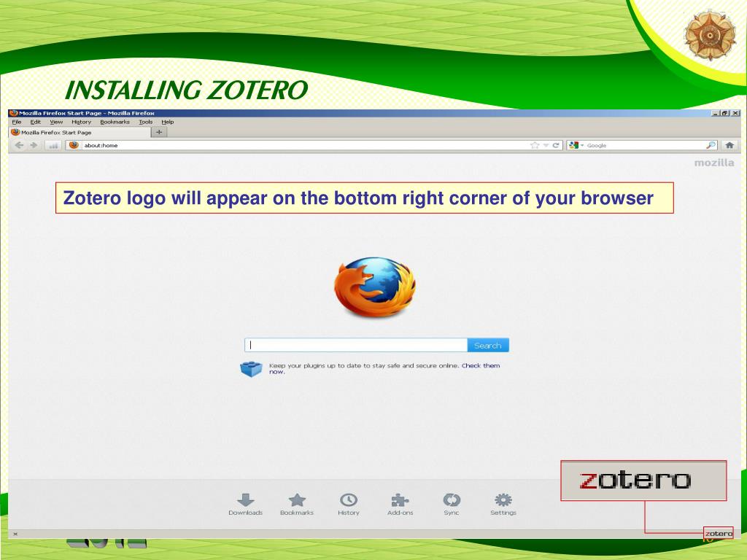Open the History menu
The width and height of the screenshot is (747, 560).
[82, 122]
